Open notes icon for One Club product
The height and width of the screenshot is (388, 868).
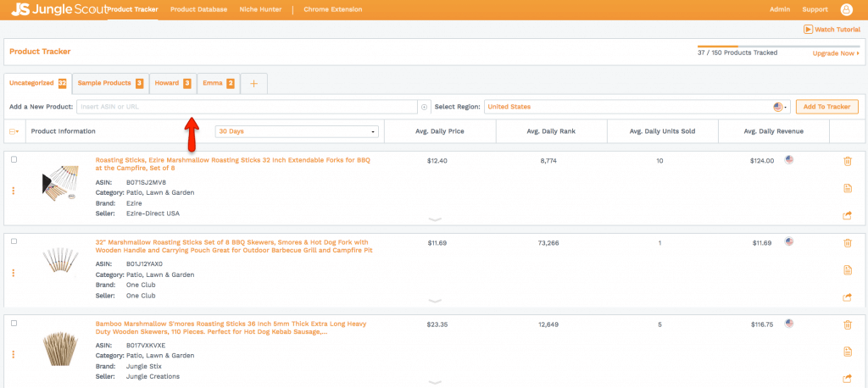click(847, 270)
